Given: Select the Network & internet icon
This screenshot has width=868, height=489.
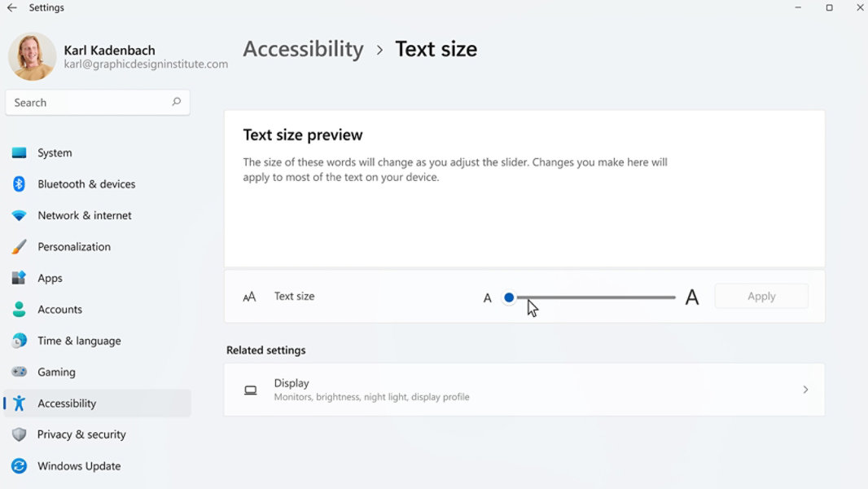Looking at the screenshot, I should [x=20, y=215].
